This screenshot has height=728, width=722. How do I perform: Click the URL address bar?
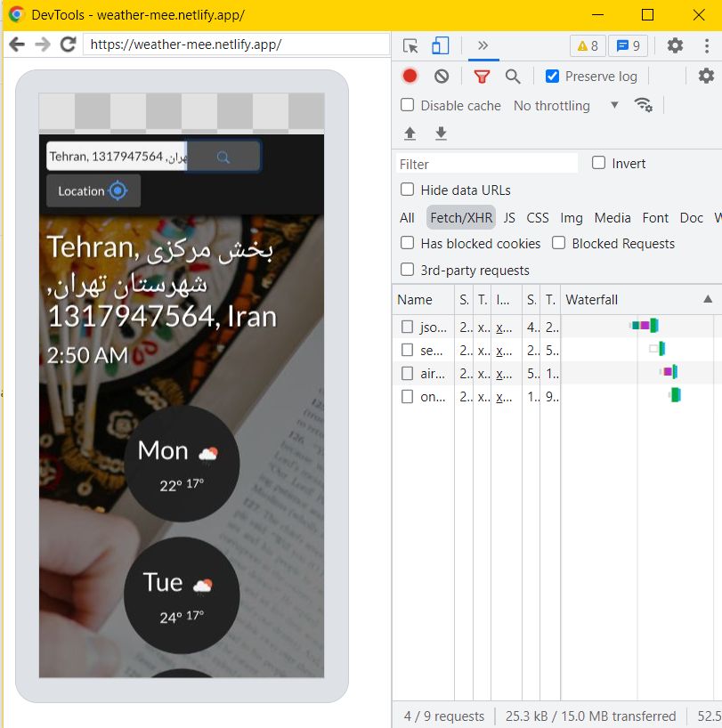236,44
